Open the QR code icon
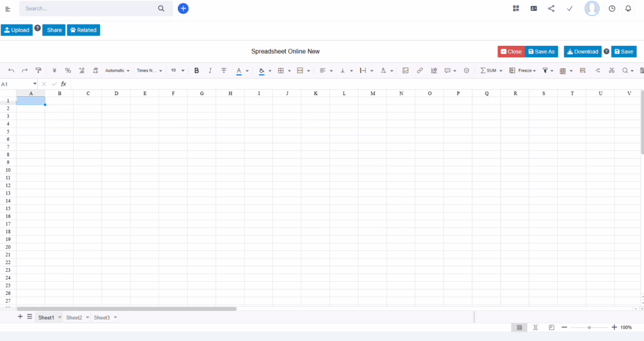Viewport: 644px width, 341px height. tap(516, 8)
